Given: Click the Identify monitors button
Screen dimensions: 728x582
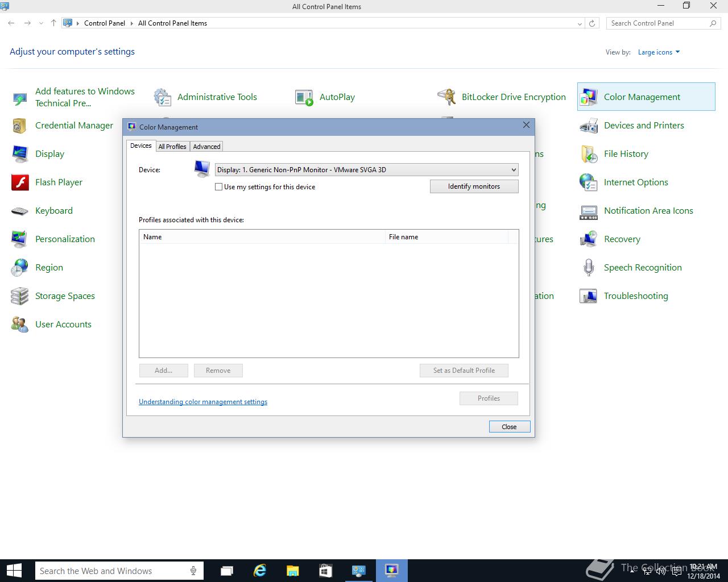Looking at the screenshot, I should 474,186.
